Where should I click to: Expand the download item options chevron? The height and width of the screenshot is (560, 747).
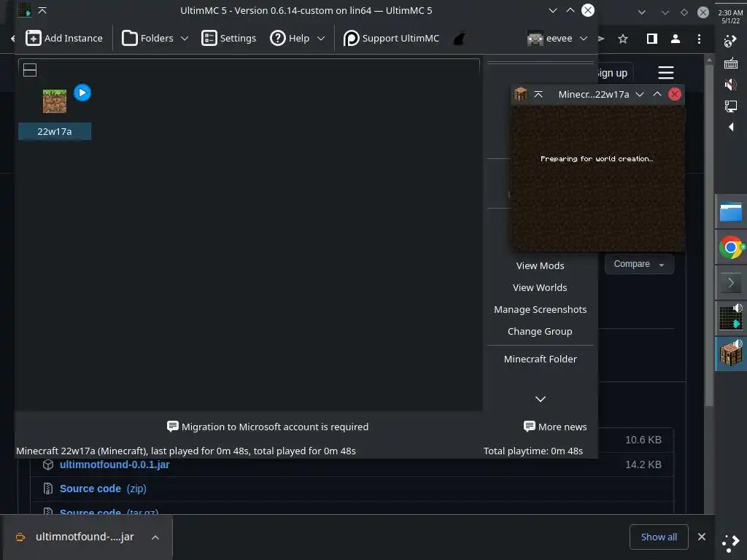[x=155, y=537]
